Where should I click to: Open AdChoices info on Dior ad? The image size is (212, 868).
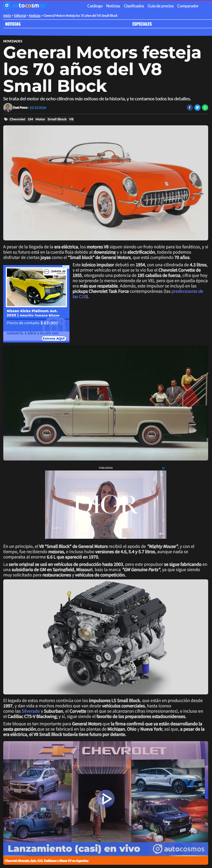(x=164, y=468)
